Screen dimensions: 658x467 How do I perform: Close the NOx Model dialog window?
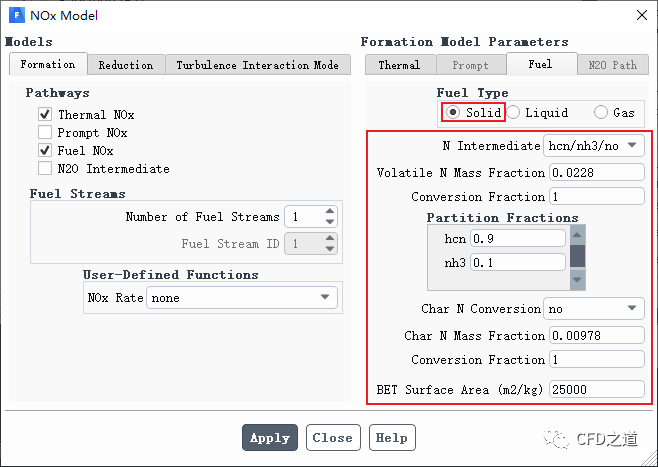(639, 15)
